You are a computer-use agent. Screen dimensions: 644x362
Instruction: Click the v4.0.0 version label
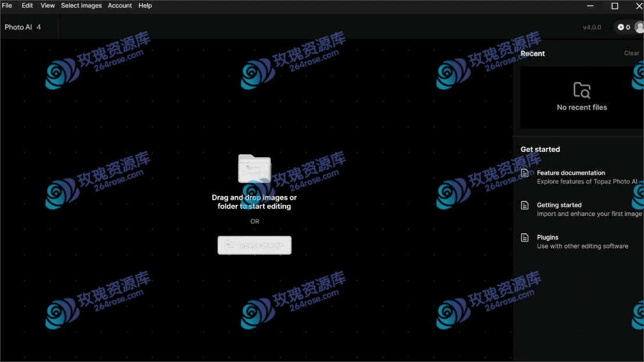click(x=592, y=27)
